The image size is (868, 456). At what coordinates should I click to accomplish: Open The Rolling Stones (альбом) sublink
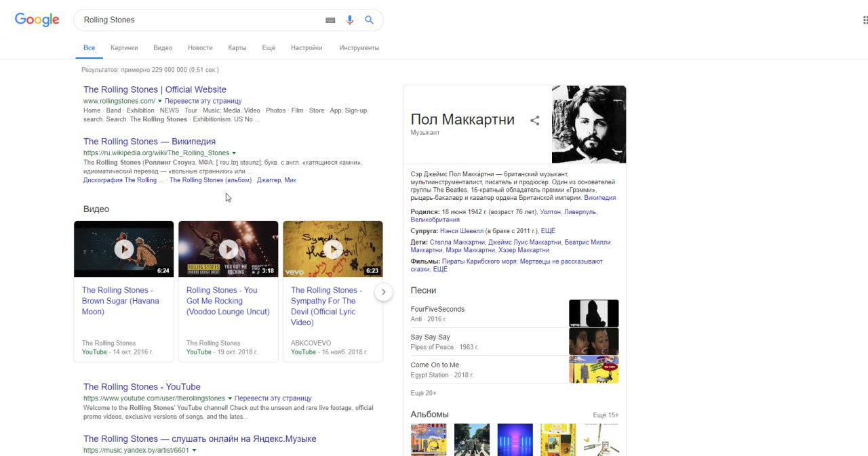[210, 180]
